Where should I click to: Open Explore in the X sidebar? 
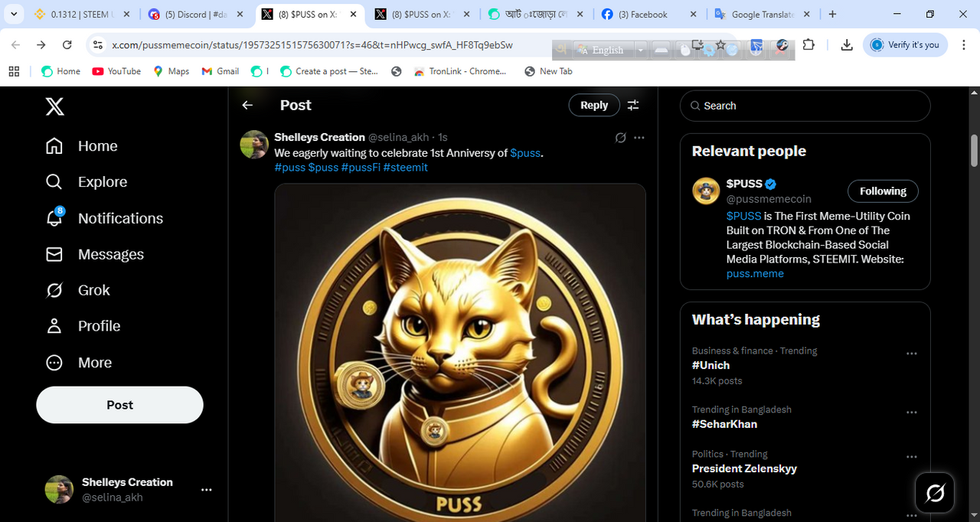[86, 182]
